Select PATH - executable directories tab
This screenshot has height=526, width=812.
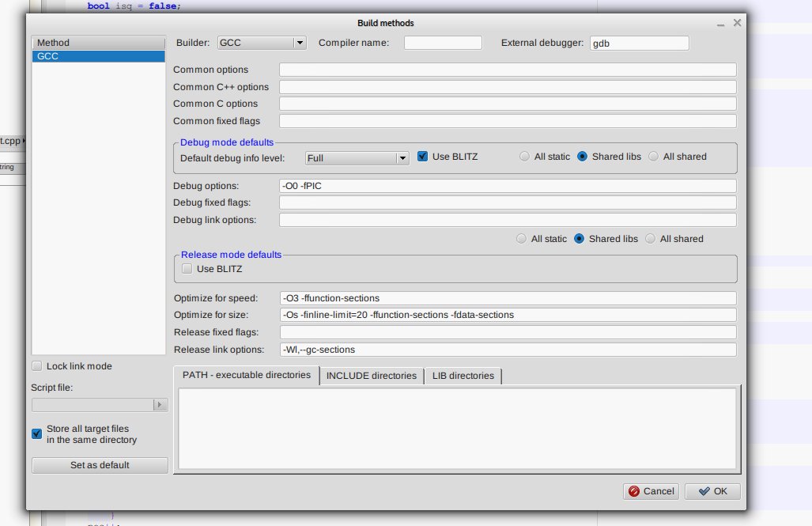246,375
